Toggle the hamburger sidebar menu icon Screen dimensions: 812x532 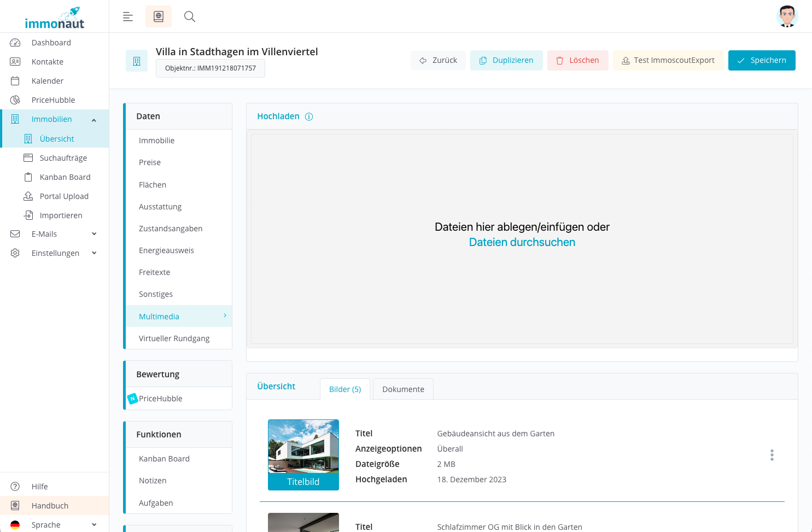(x=128, y=16)
